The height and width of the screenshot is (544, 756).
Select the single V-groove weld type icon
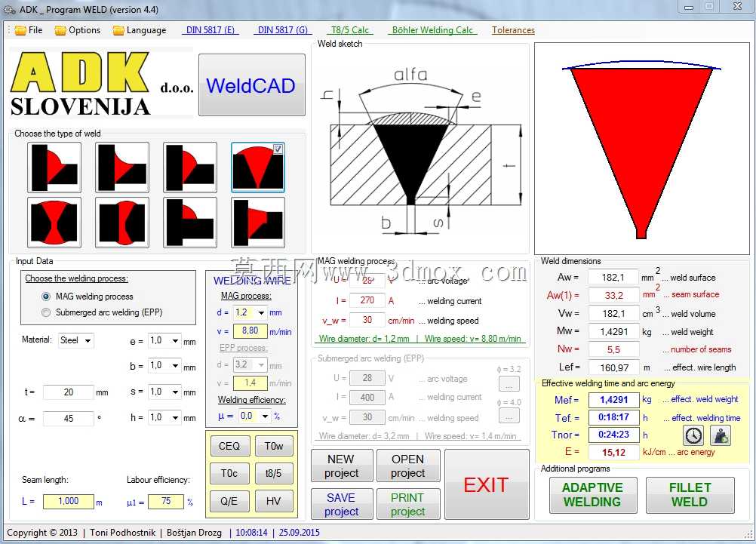click(x=258, y=168)
